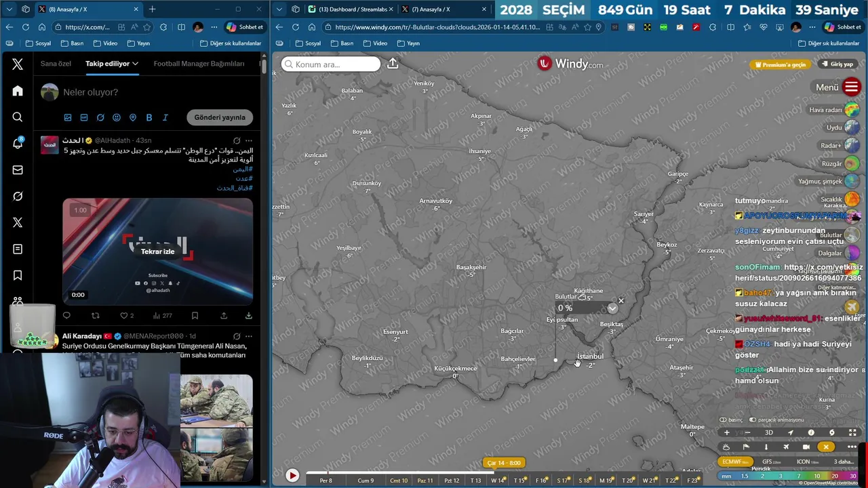The height and width of the screenshot is (488, 868).
Task: Apply italic text in post composer
Action: [165, 117]
